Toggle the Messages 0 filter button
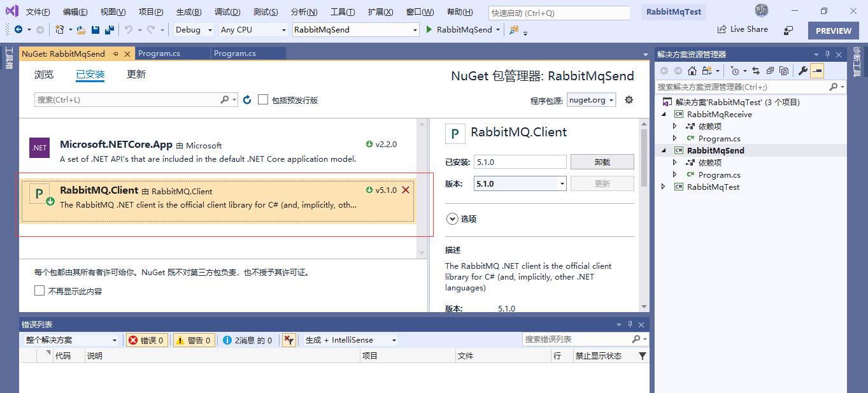This screenshot has width=868, height=393. tap(247, 340)
